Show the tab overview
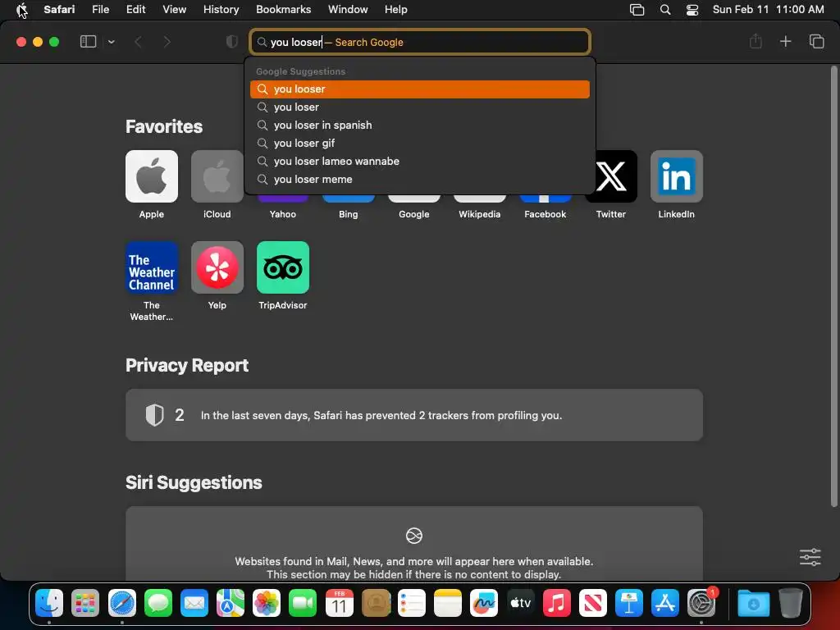 tap(816, 41)
